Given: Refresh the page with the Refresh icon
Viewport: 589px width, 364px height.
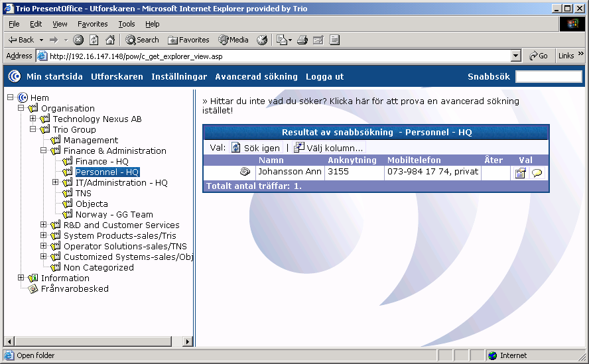Looking at the screenshot, I should (94, 40).
